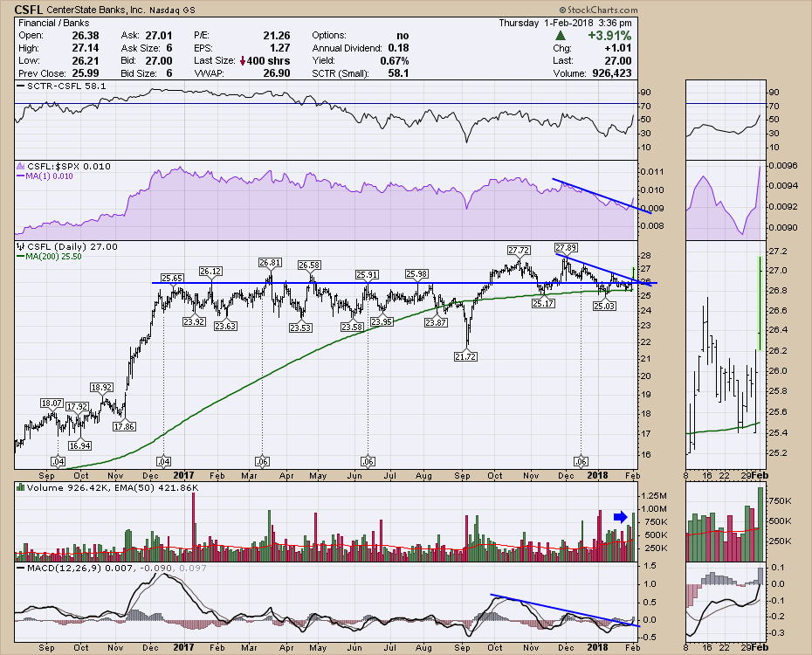Click the 23.53 low label
Viewport: 812px width, 655px height.
tap(300, 327)
